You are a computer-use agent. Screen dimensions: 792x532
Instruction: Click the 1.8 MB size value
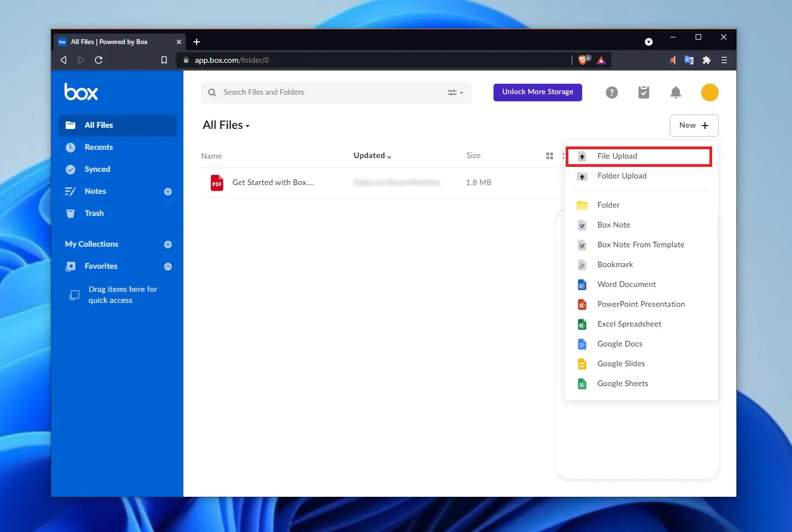pos(479,182)
